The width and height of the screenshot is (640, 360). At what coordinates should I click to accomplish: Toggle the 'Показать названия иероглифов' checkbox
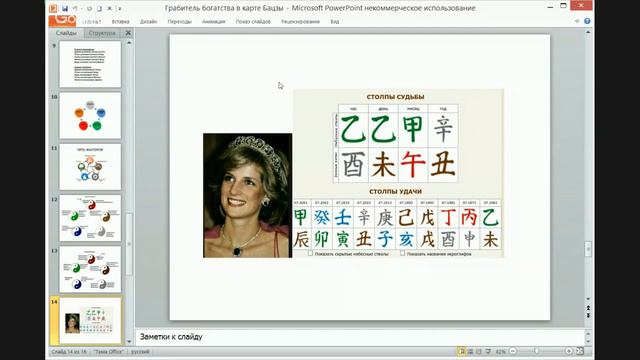(402, 253)
